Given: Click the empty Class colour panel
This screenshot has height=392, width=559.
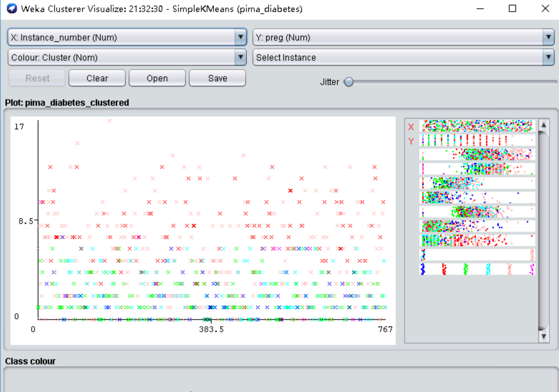Looking at the screenshot, I should 280,380.
